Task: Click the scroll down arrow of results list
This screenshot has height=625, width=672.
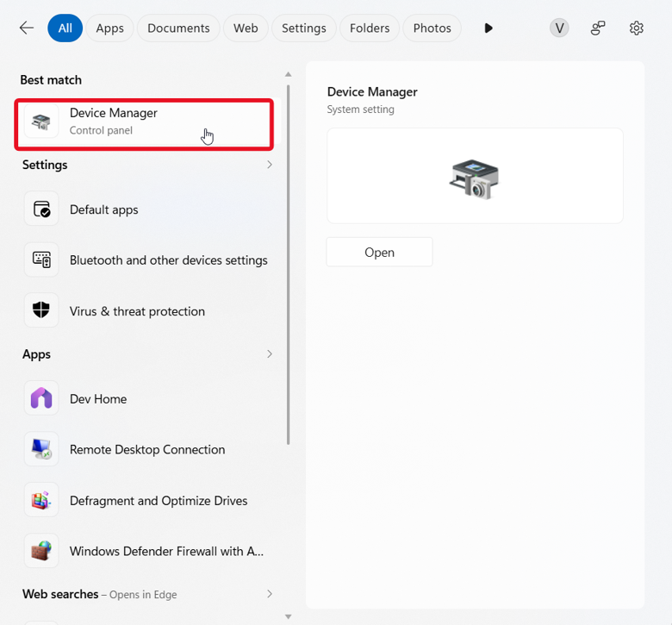Action: coord(289,617)
